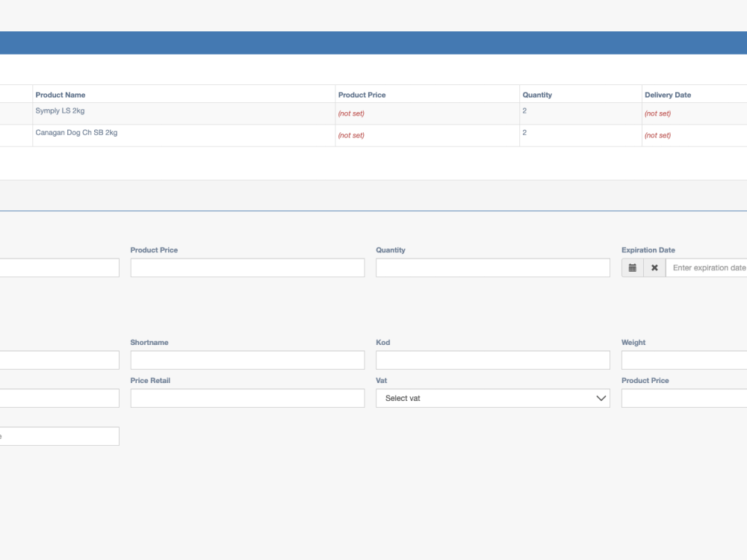Click the price (not set) for Symply LS 2kg
This screenshot has height=560, width=747.
coord(351,113)
